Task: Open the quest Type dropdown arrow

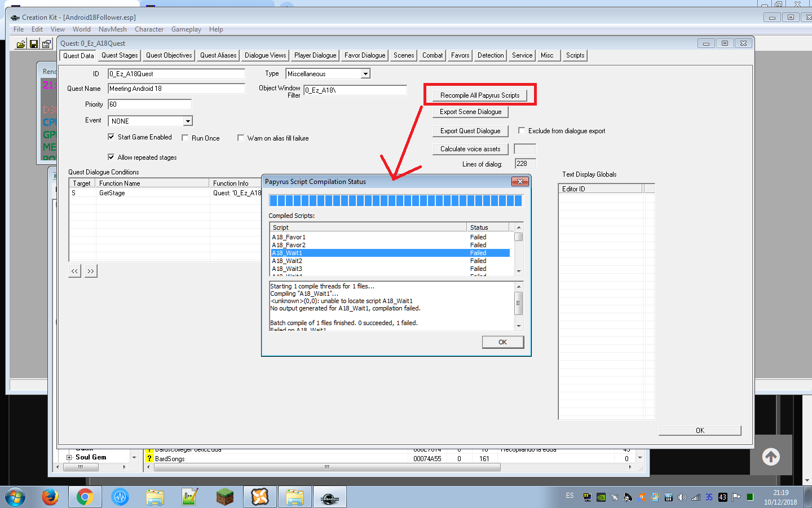Action: click(x=365, y=74)
